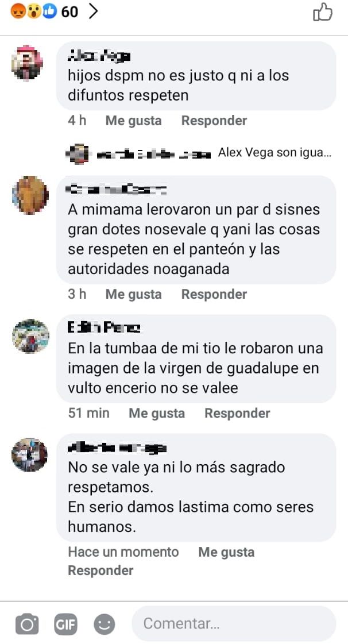The image size is (348, 644).
Task: Focus the 'Comentar...' input field
Action: pyautogui.click(x=234, y=623)
